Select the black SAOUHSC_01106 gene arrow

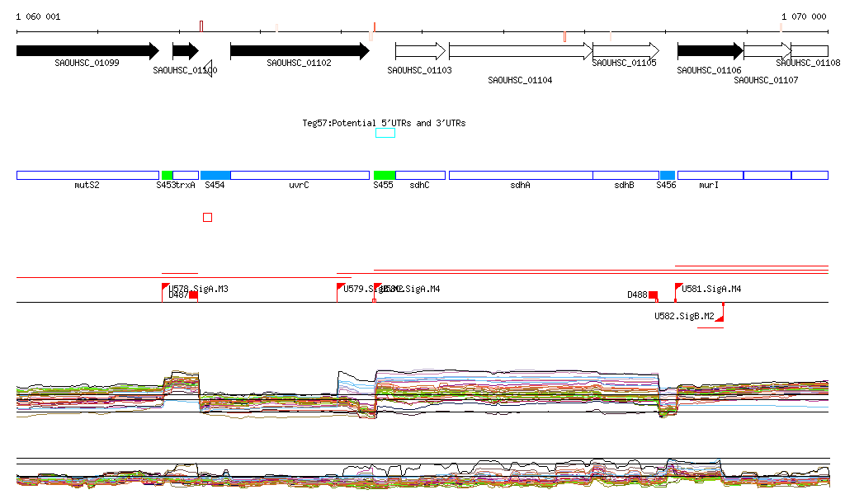pos(710,51)
